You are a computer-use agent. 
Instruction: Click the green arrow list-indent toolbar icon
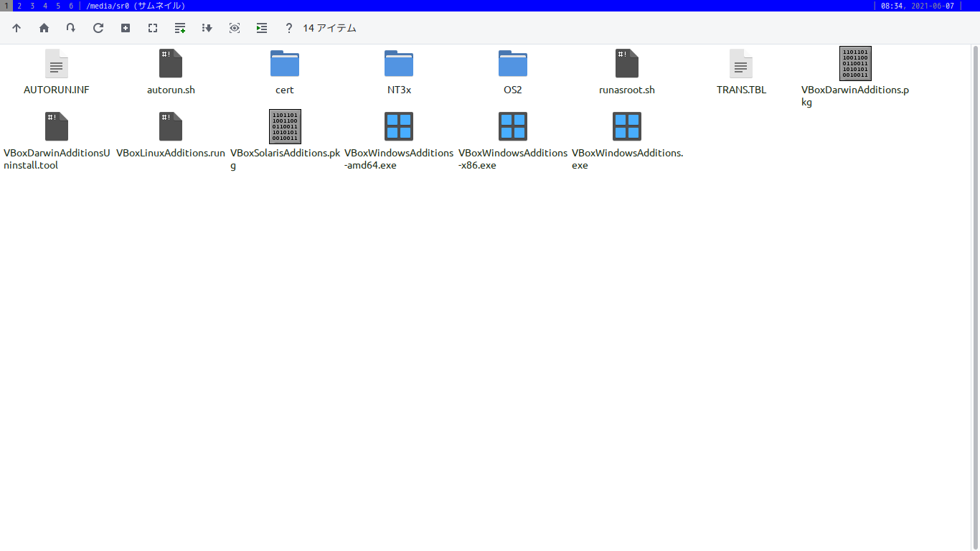pos(262,28)
